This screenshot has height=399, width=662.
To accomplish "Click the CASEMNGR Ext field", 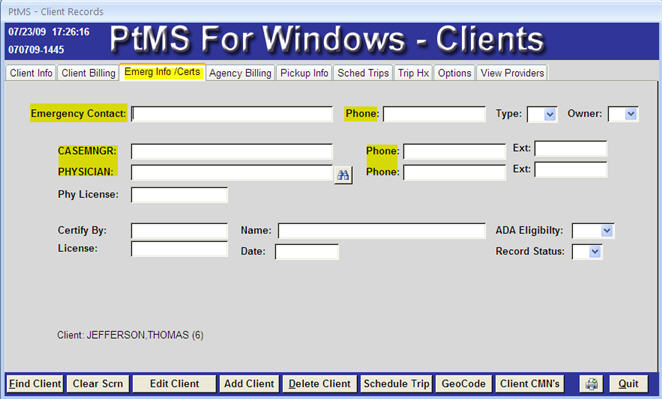I will coord(571,149).
